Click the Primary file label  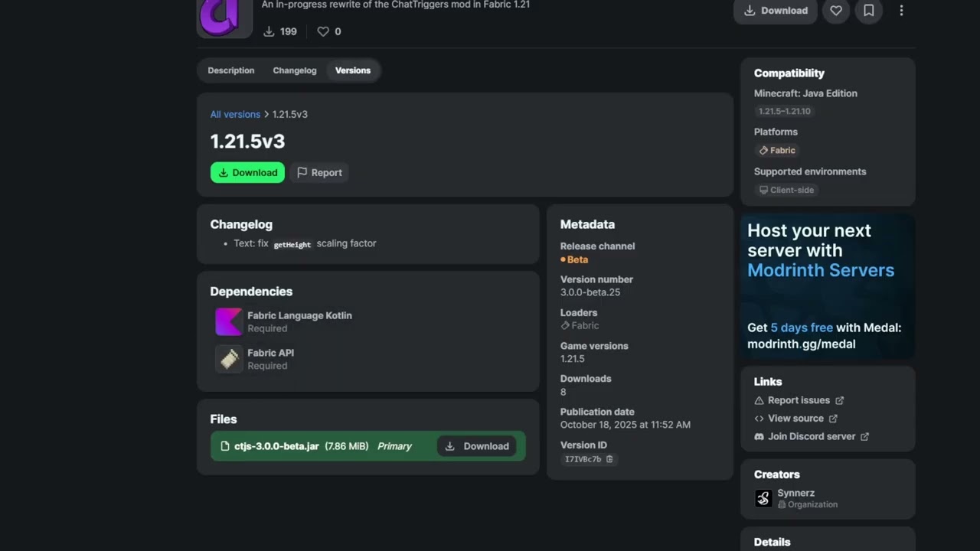click(x=394, y=446)
